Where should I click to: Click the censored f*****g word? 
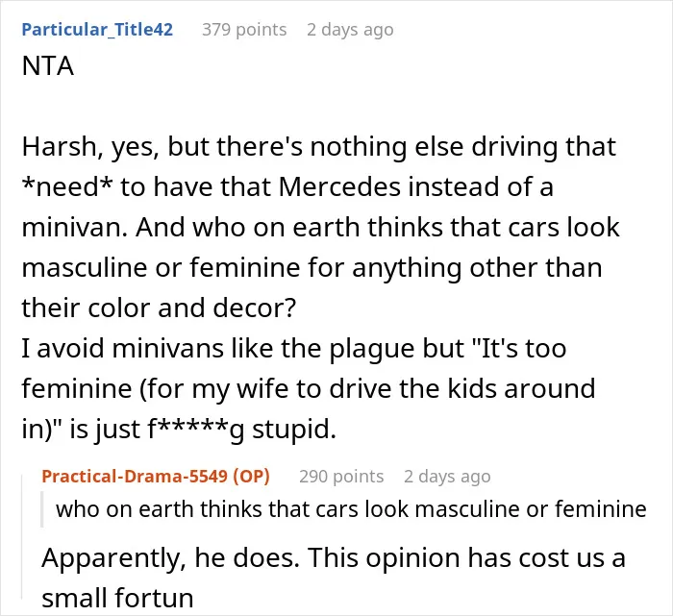196,429
